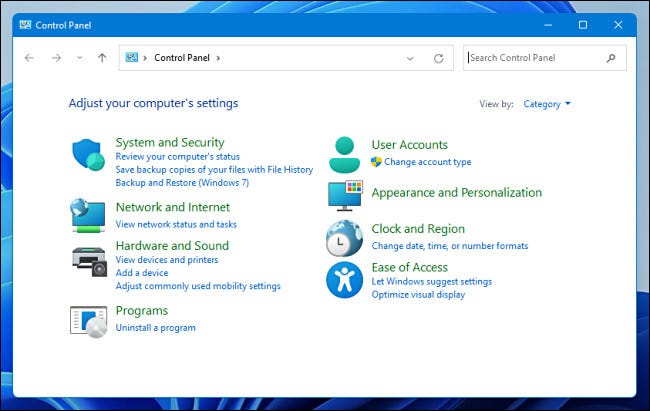
Task: Click the Programs category icon
Action: [88, 319]
